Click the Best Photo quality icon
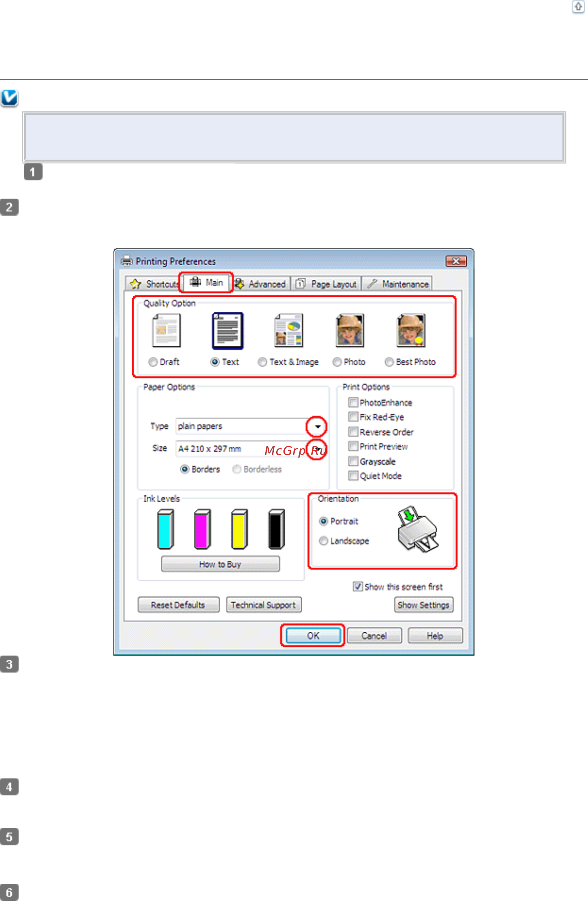This screenshot has width=588, height=901. pos(411,330)
